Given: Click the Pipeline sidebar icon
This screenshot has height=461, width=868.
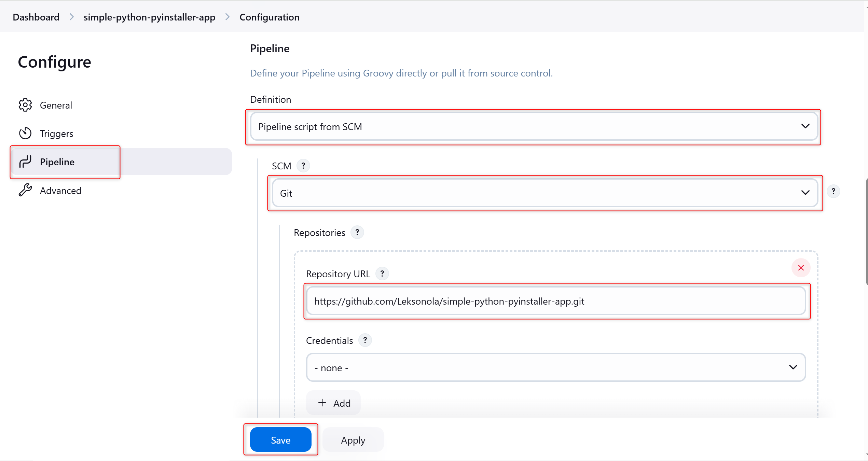Looking at the screenshot, I should pos(25,162).
